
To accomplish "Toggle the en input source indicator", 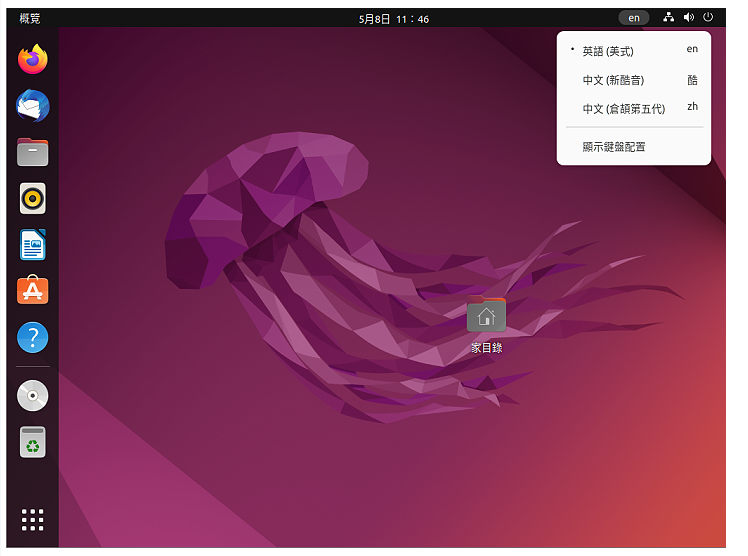I will [634, 18].
